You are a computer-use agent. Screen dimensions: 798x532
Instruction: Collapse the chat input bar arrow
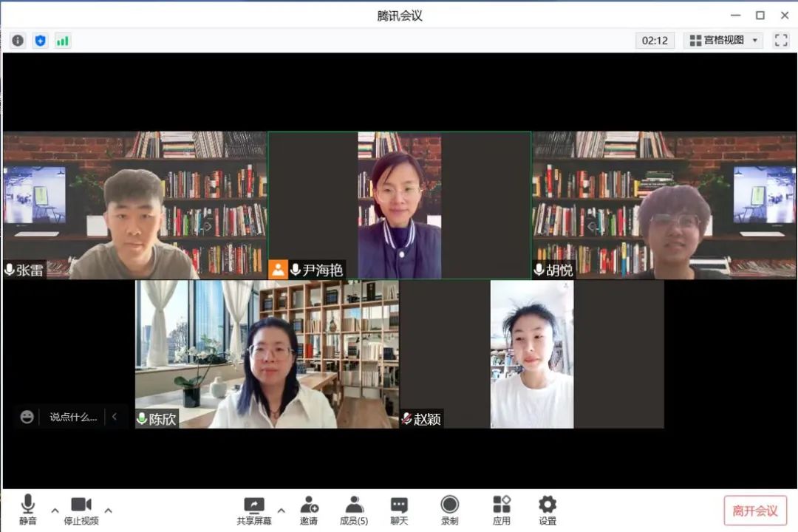[115, 417]
